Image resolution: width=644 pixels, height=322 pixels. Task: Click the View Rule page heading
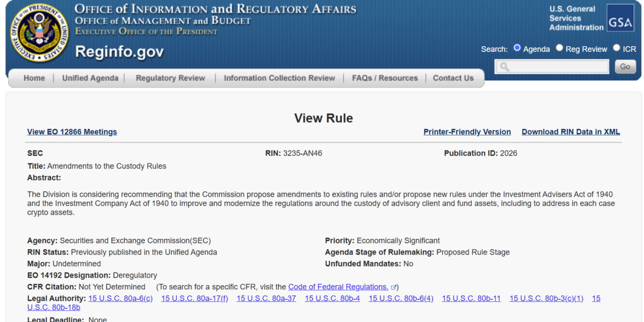coord(324,118)
